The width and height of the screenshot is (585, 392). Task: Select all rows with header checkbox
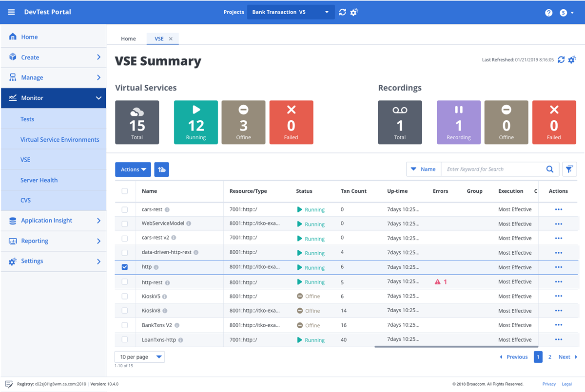125,191
